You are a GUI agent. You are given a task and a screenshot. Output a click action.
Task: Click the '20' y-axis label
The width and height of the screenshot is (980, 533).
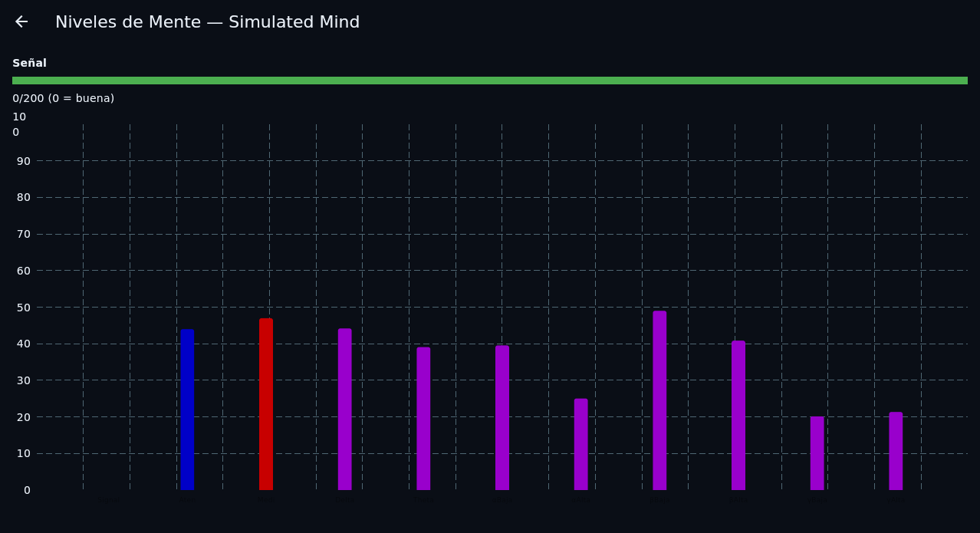click(x=24, y=417)
